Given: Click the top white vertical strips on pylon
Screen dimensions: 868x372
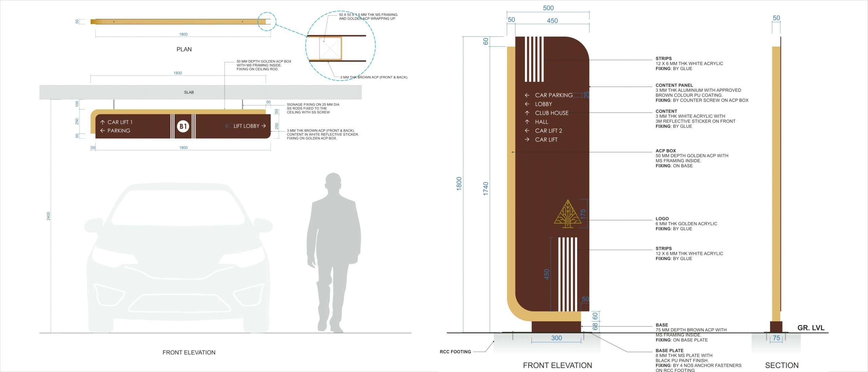Looking at the screenshot, I should click(534, 59).
